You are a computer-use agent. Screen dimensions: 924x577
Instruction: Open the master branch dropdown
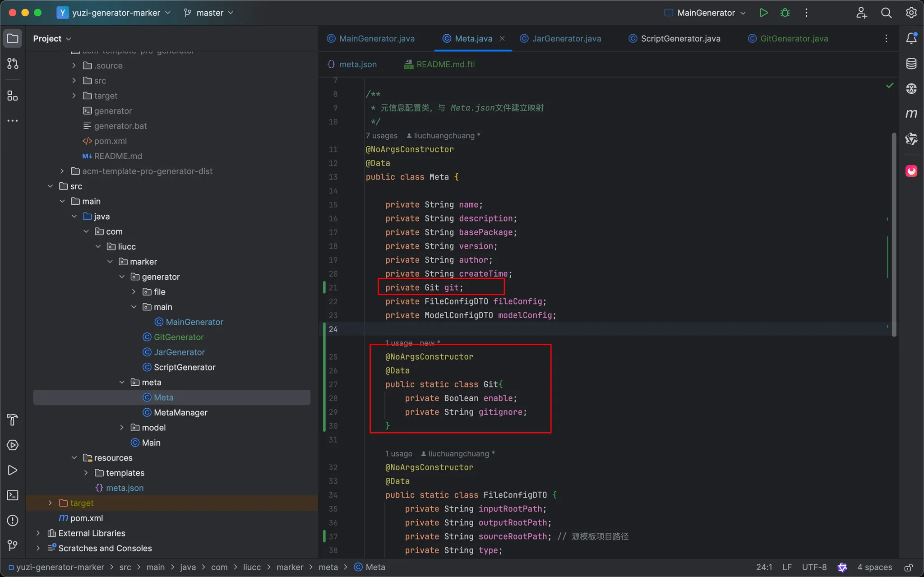[209, 13]
